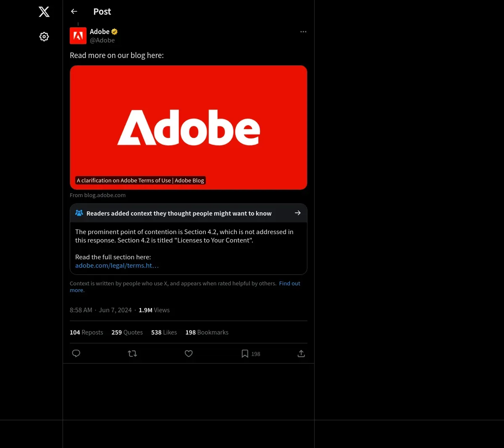
Task: Open the settings gear in the sidebar
Action: point(44,37)
